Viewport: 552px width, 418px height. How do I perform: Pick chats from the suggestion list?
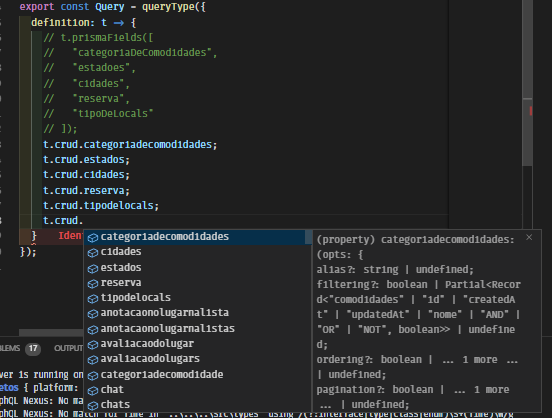pyautogui.click(x=197, y=405)
